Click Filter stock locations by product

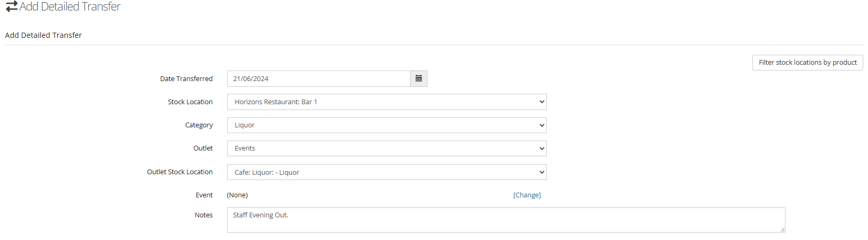[808, 62]
